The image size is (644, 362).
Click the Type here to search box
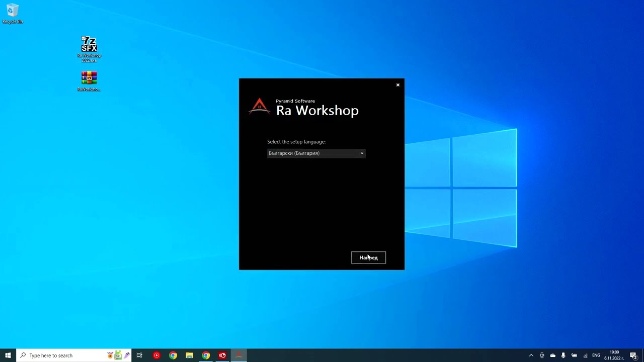[74, 355]
